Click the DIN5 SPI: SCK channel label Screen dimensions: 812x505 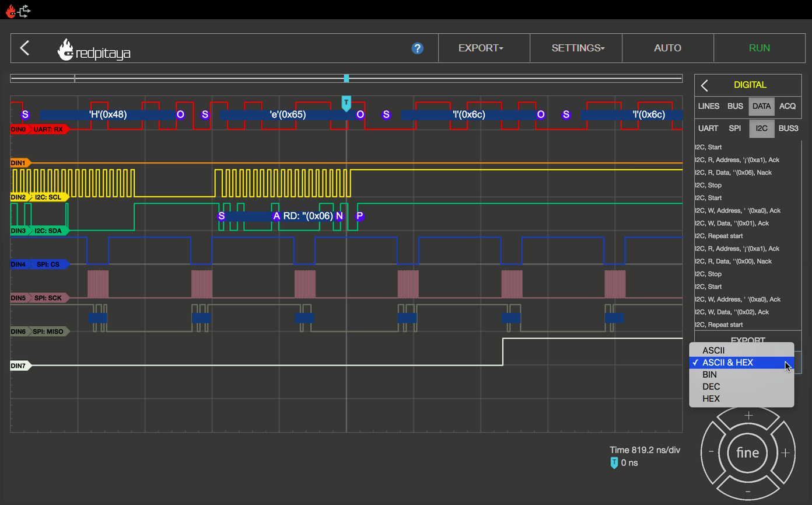coord(40,298)
